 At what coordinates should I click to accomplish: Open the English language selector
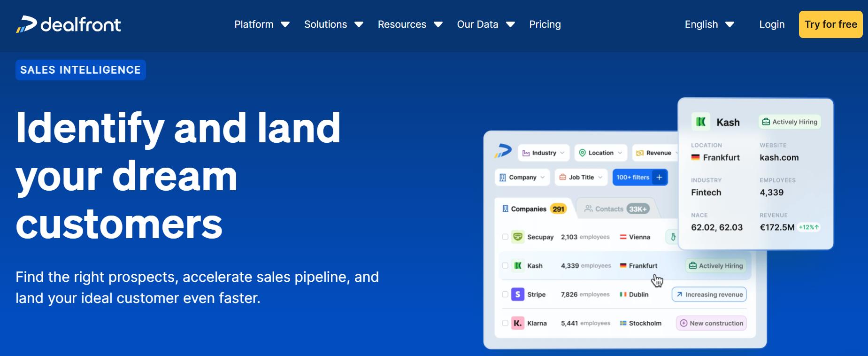(x=709, y=24)
